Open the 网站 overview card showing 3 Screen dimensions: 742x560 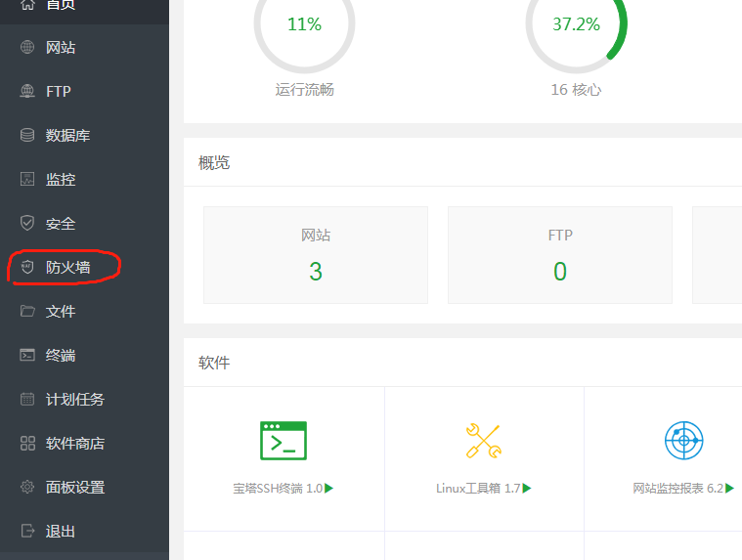[316, 255]
